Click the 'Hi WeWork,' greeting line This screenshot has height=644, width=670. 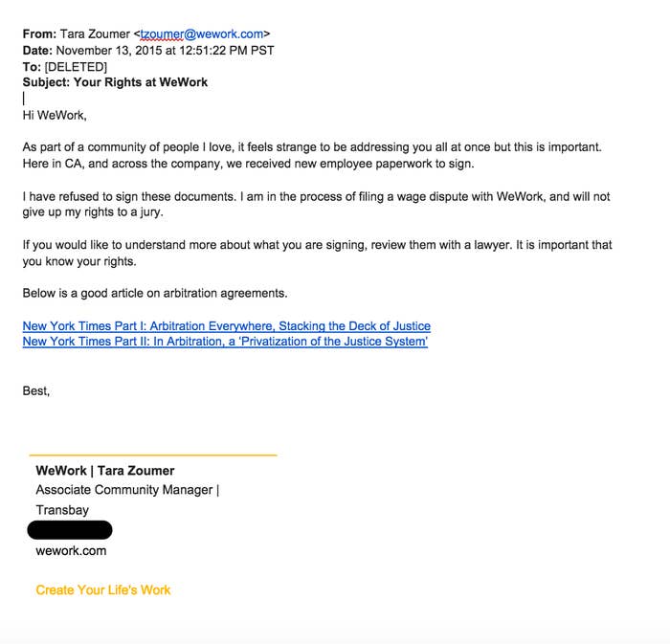(x=55, y=115)
